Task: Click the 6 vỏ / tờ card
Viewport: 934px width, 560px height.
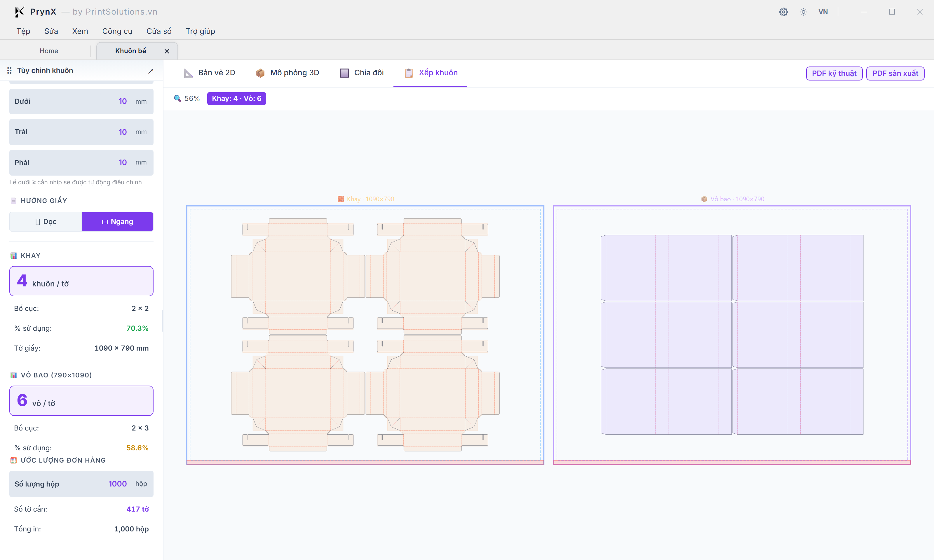Action: click(81, 401)
